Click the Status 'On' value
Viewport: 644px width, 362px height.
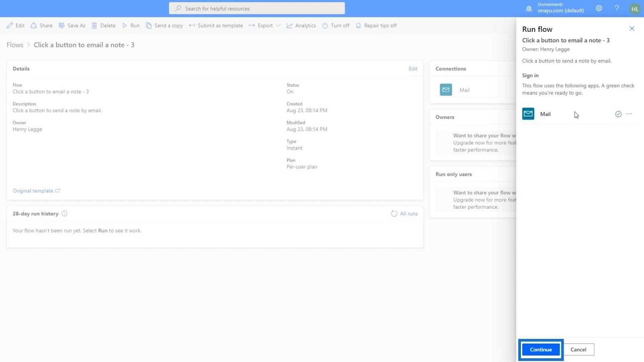click(x=290, y=92)
